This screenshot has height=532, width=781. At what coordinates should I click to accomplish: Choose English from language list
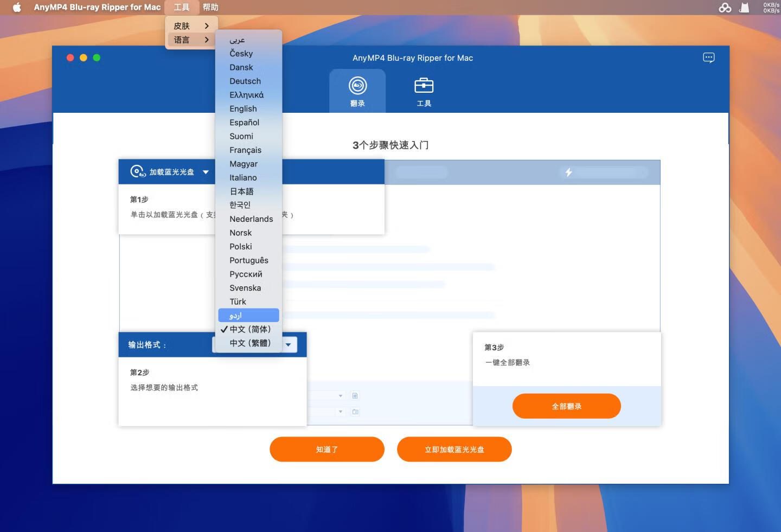click(243, 108)
